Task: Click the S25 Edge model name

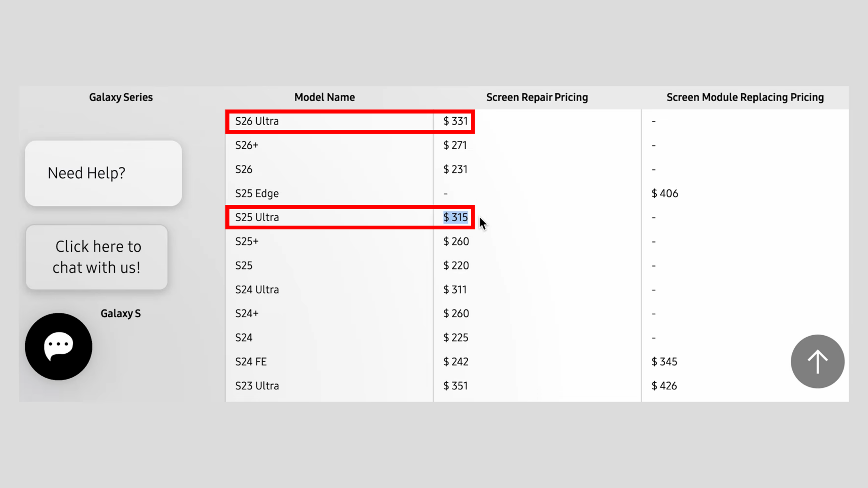Action: click(257, 193)
